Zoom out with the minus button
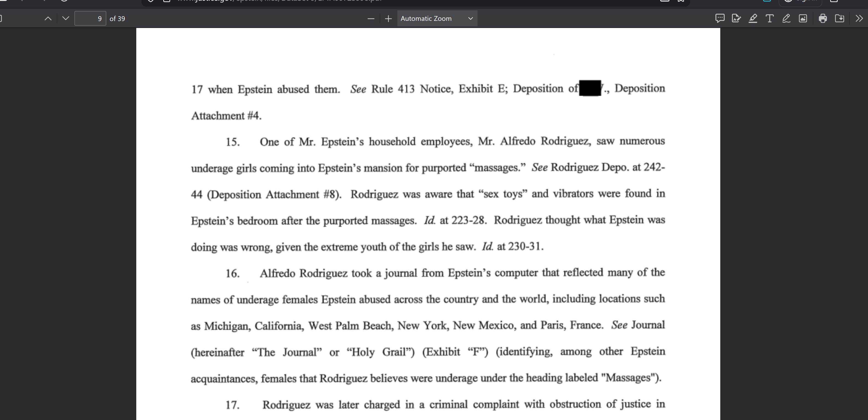The image size is (868, 420). click(371, 19)
